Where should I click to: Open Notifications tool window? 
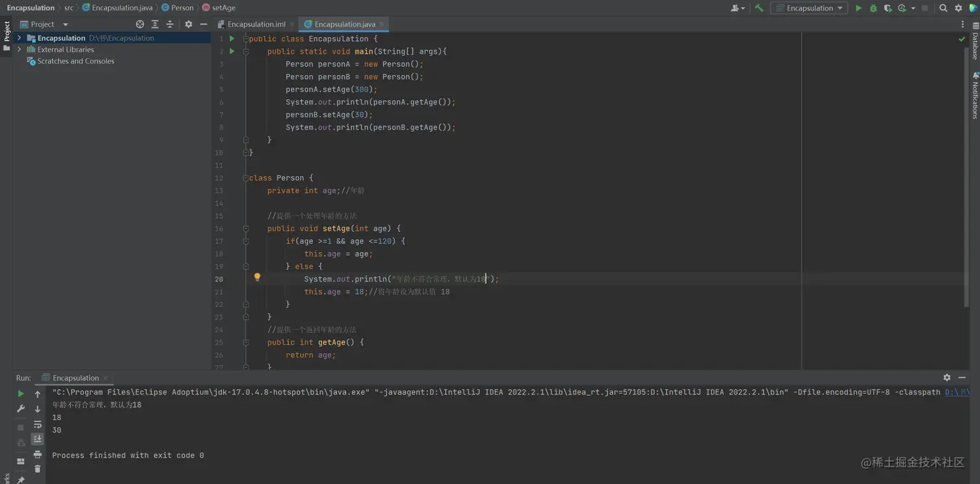pyautogui.click(x=974, y=95)
